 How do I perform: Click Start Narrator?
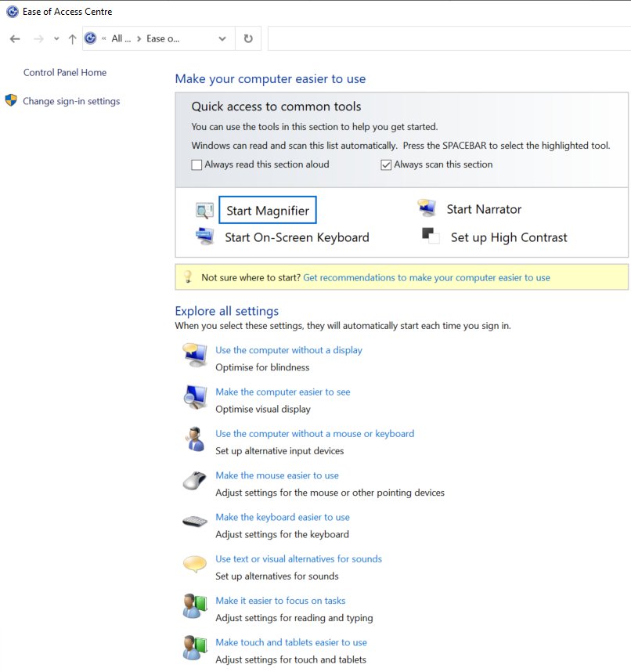click(484, 209)
